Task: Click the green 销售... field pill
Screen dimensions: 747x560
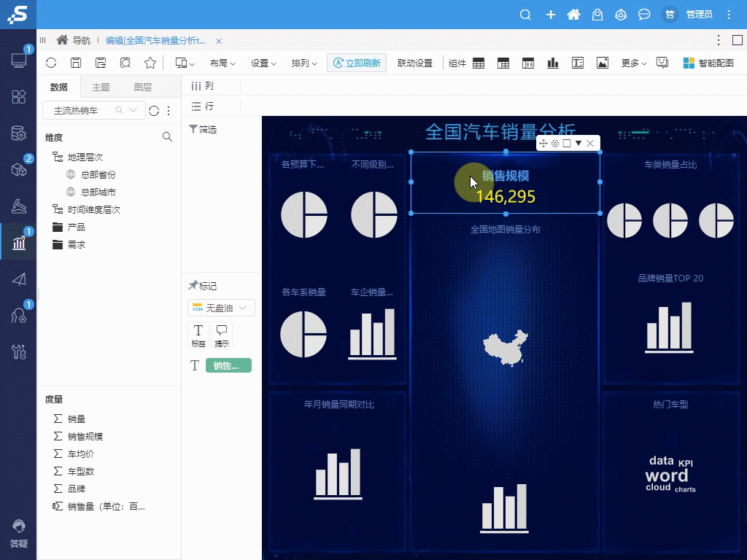Action: (x=228, y=366)
